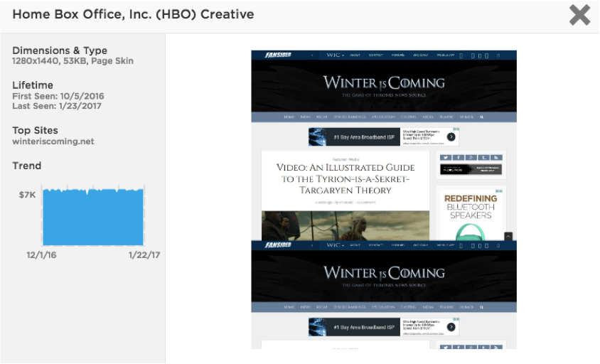Screen dimensions: 600x364
Task: Open the Home item in the upper nav bar
Action: [289, 117]
